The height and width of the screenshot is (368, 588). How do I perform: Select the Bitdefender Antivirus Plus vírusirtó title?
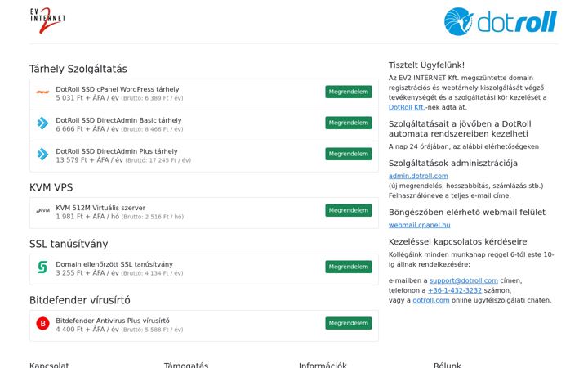point(113,321)
